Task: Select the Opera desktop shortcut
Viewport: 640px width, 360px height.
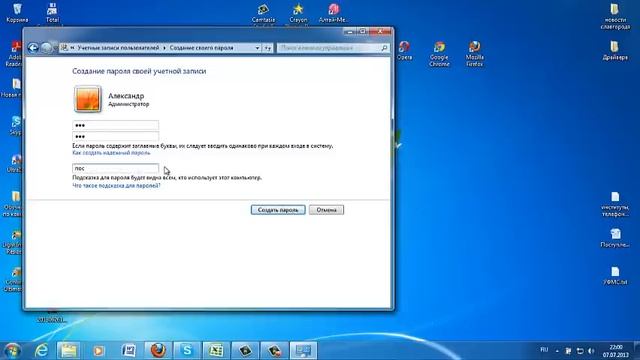Action: [404, 51]
